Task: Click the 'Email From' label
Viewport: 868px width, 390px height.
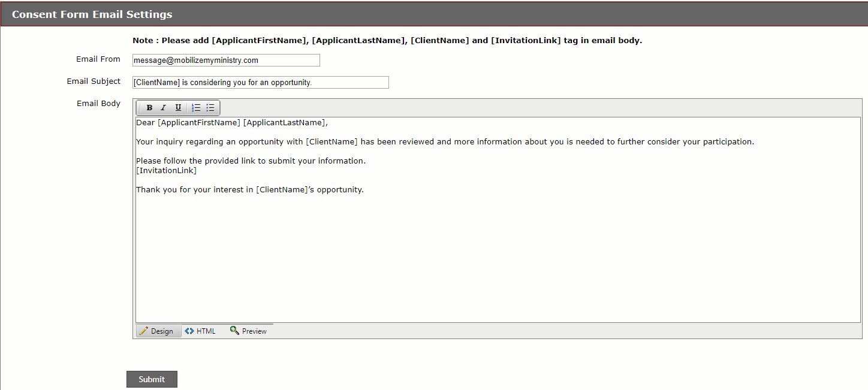Action: [98, 59]
